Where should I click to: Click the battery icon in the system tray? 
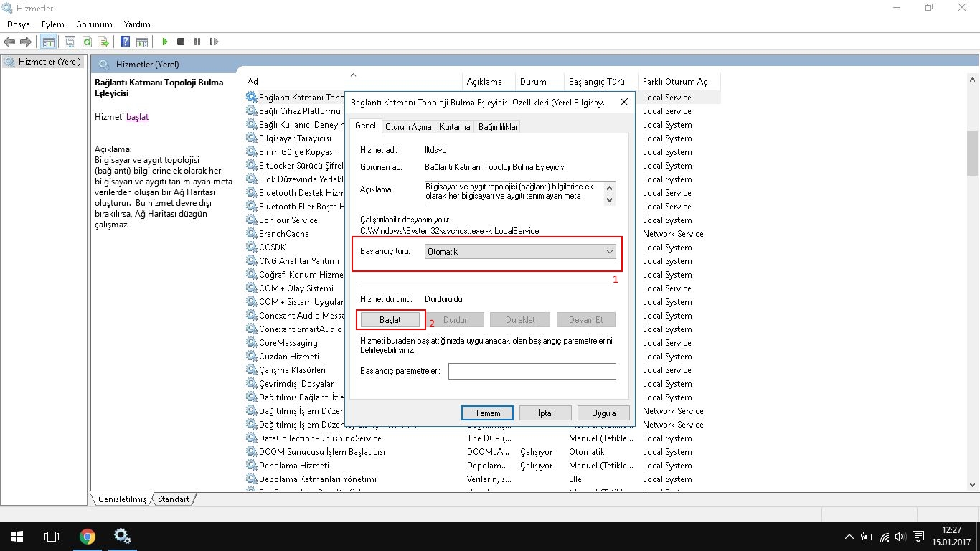867,537
